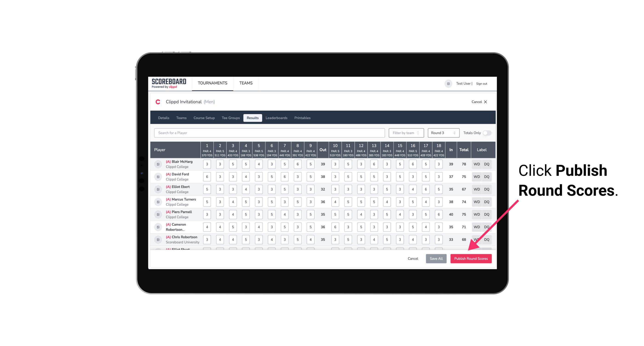The width and height of the screenshot is (644, 346).
Task: Toggle DQ status for Elliot Ebert
Action: (487, 189)
